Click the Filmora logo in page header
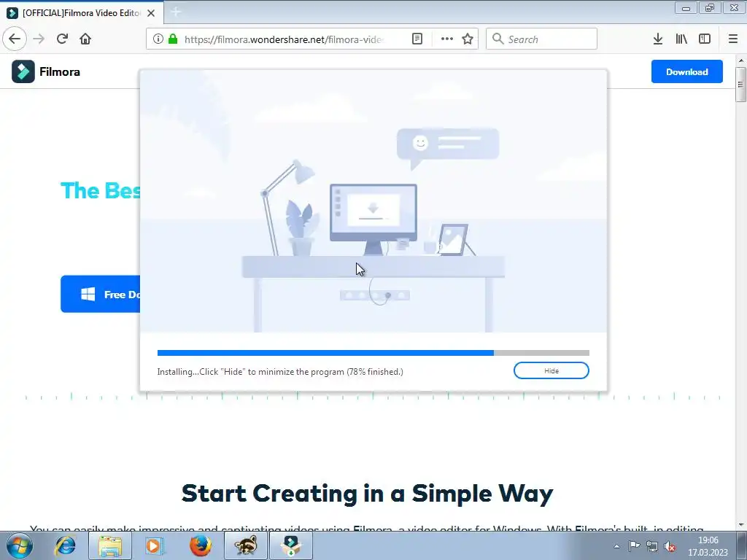The image size is (747, 560). [x=46, y=71]
